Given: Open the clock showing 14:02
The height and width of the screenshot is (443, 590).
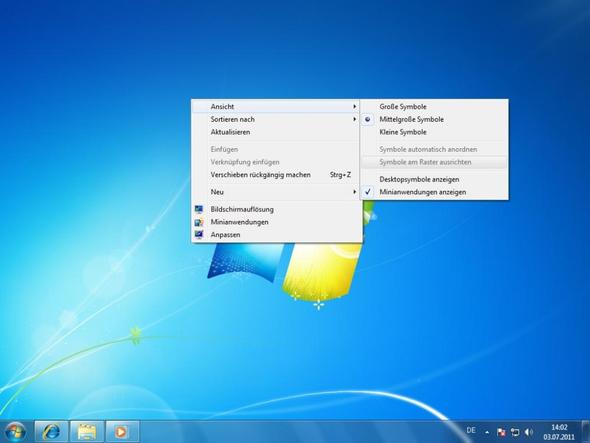Looking at the screenshot, I should 559,432.
